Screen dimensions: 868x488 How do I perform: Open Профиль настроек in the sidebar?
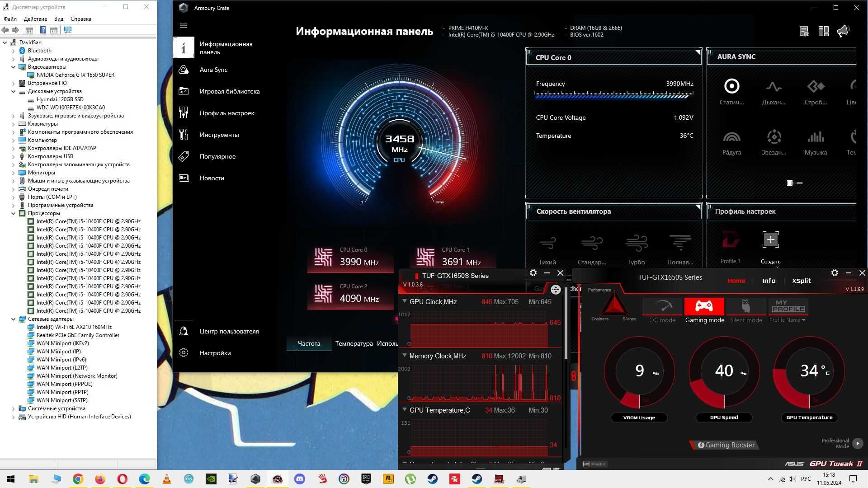point(226,113)
